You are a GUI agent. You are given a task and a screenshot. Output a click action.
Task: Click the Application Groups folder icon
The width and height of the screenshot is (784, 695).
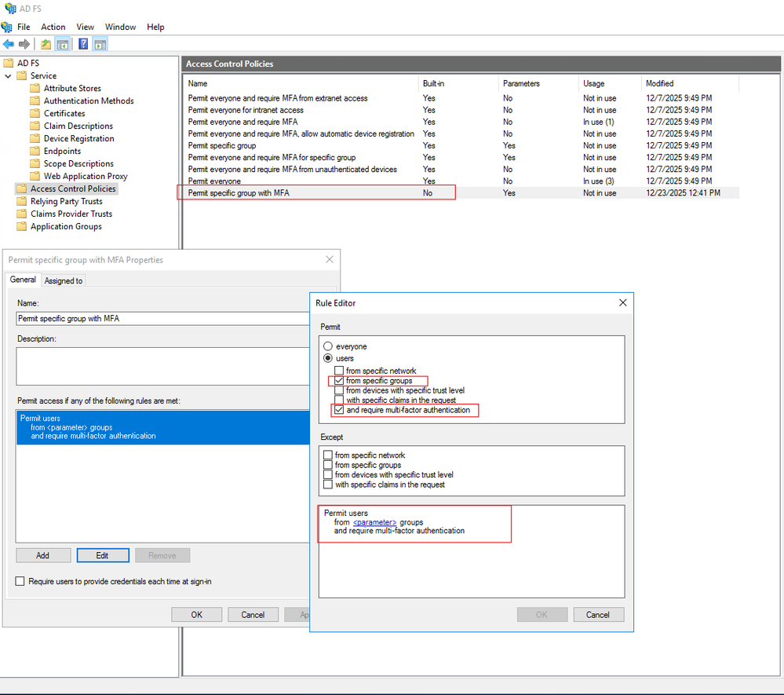point(21,226)
